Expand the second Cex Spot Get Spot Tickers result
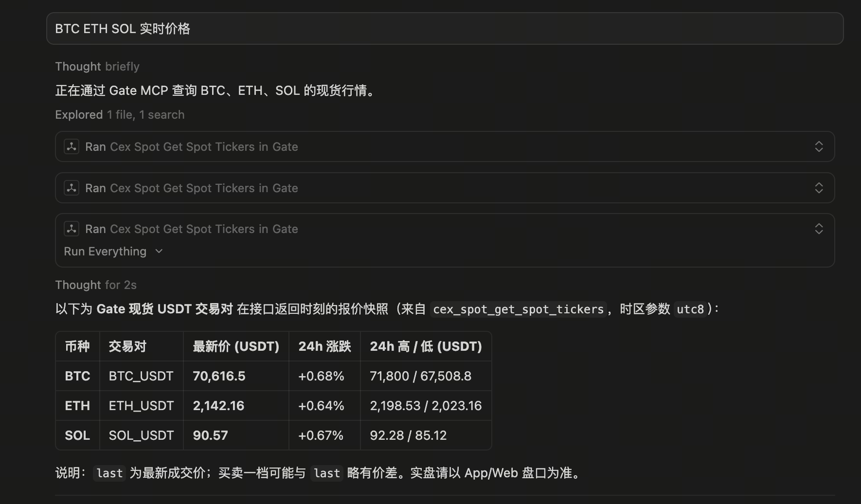861x504 pixels. 819,188
